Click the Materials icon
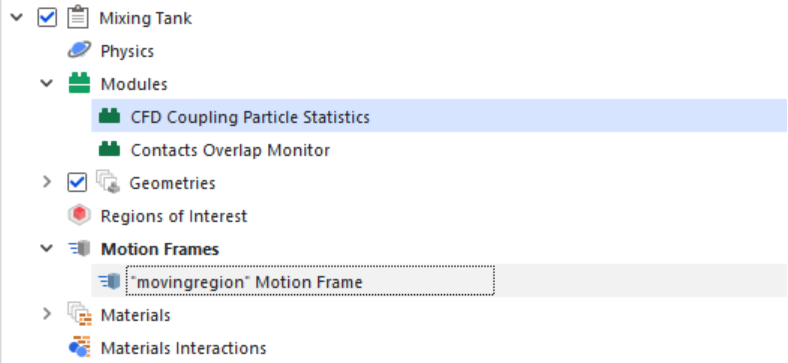Viewport: 788px width, 363px height. tap(79, 315)
